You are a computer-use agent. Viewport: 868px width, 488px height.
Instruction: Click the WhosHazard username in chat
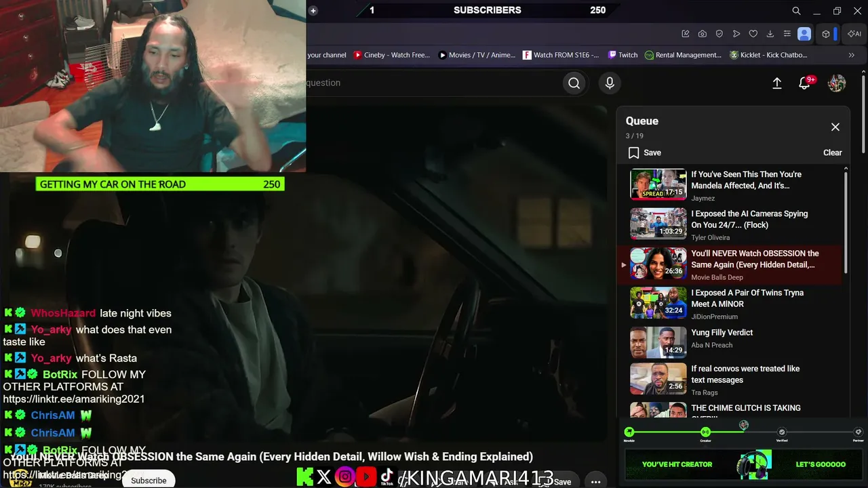(63, 313)
